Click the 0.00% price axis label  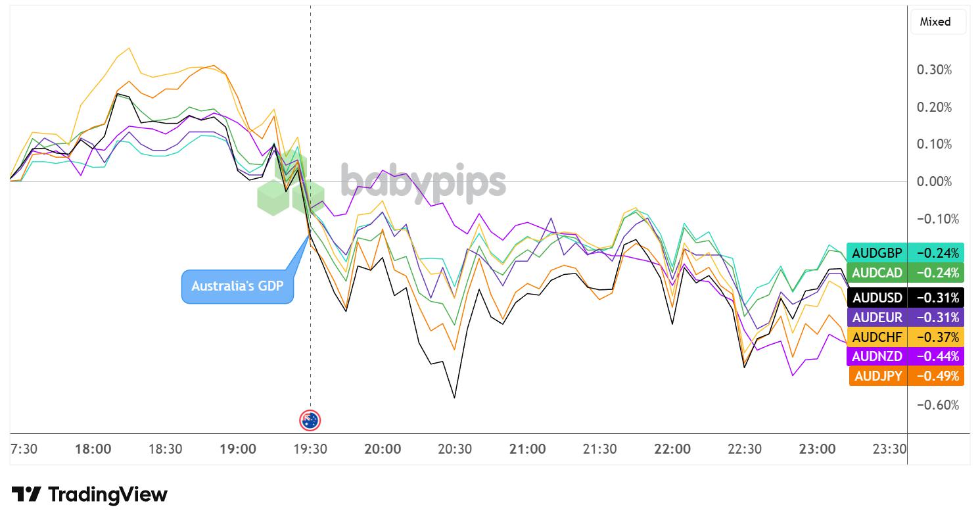click(934, 182)
